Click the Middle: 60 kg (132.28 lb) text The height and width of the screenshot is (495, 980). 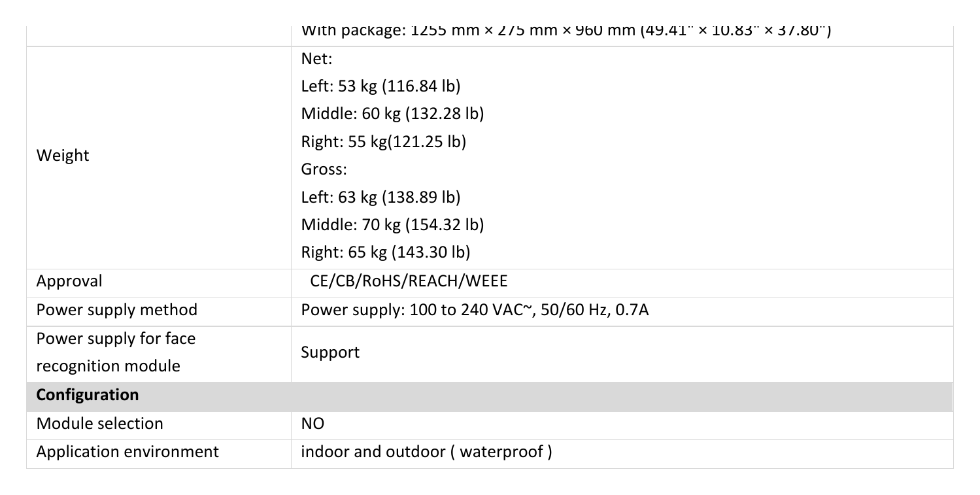392,114
